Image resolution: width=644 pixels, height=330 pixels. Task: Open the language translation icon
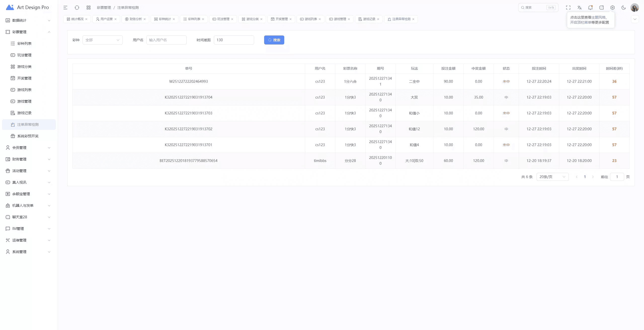[579, 8]
